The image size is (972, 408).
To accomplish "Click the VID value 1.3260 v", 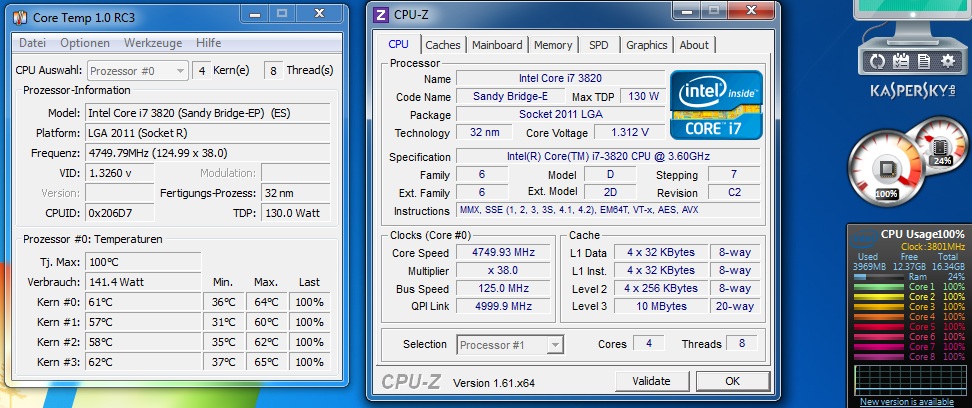I will tap(119, 173).
